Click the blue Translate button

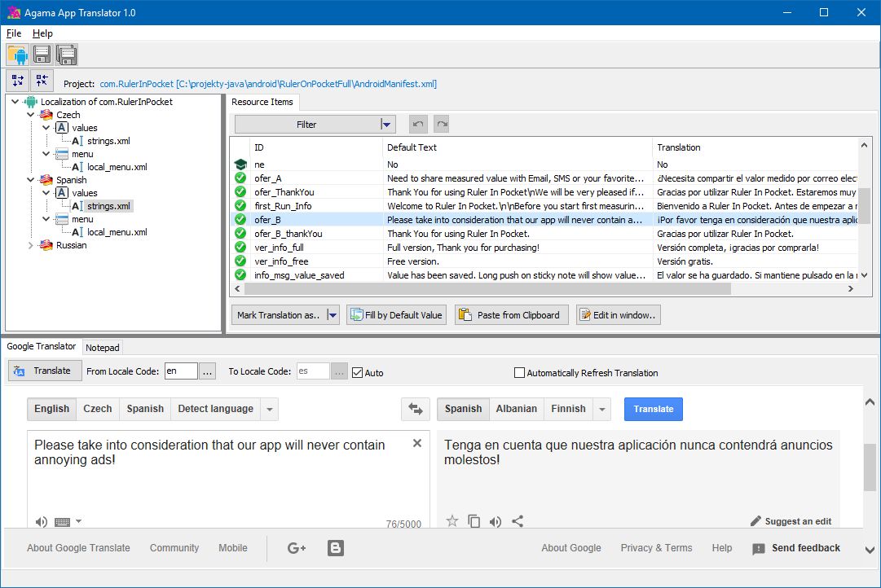(x=653, y=409)
